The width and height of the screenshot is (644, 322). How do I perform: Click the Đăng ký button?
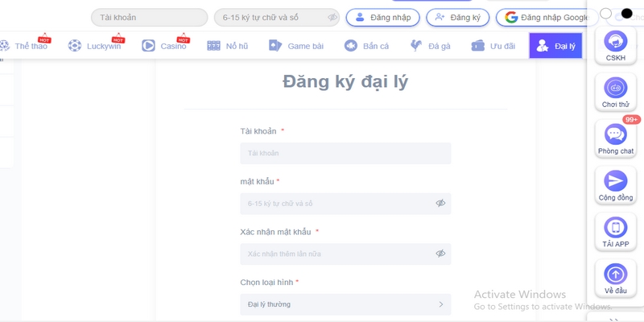[457, 17]
